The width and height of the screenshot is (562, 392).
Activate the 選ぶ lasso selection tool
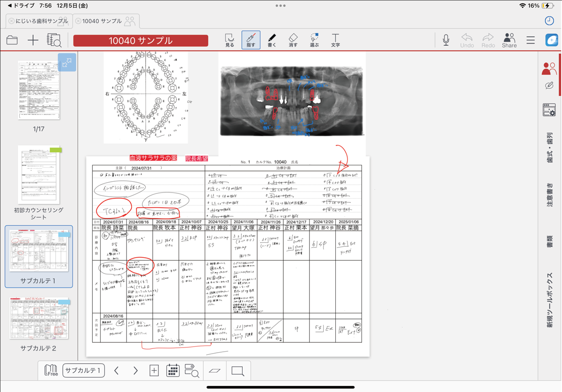[x=314, y=40]
